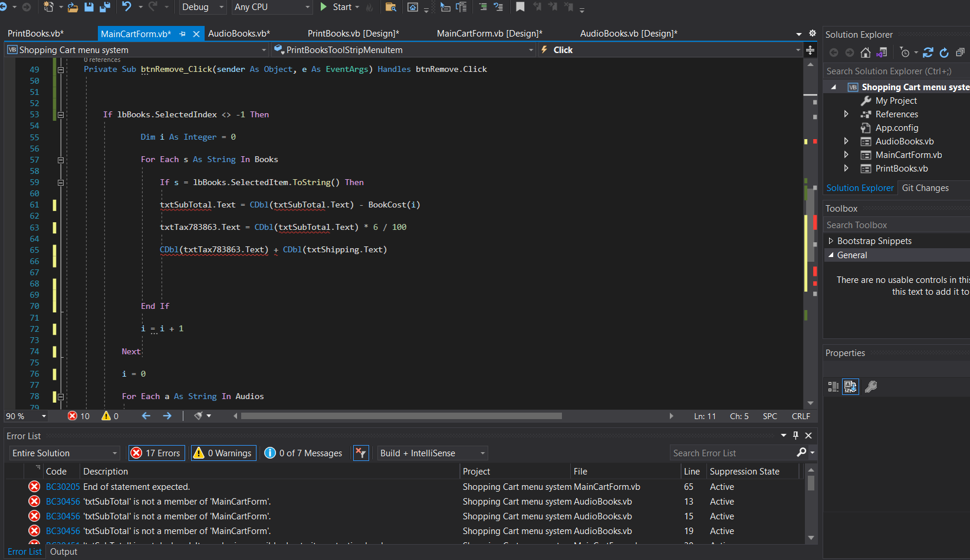Click the Categorized icon in Properties panel
Image resolution: width=970 pixels, height=560 pixels.
[833, 387]
